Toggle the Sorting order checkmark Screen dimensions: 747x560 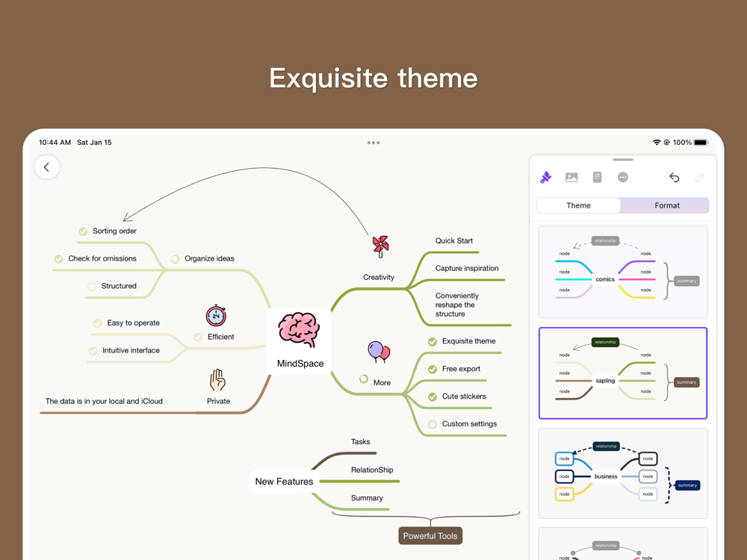(x=83, y=231)
